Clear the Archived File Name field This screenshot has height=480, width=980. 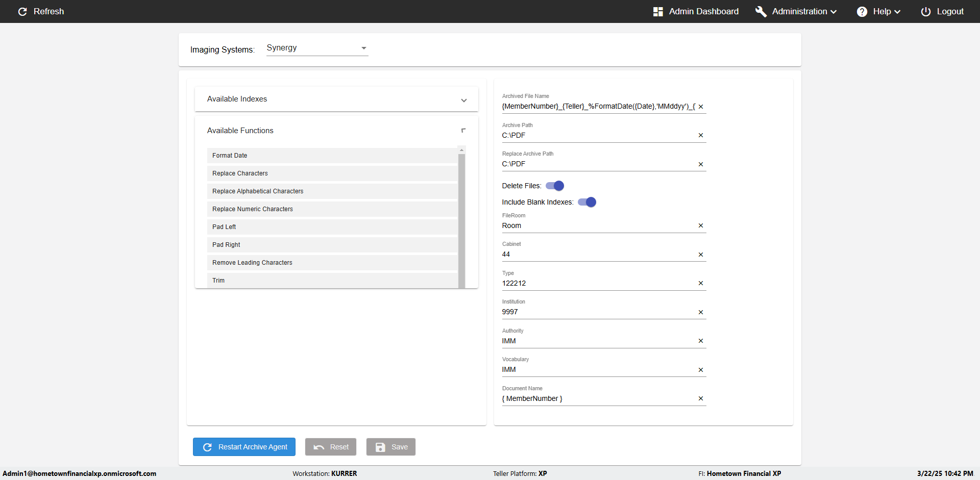point(701,107)
